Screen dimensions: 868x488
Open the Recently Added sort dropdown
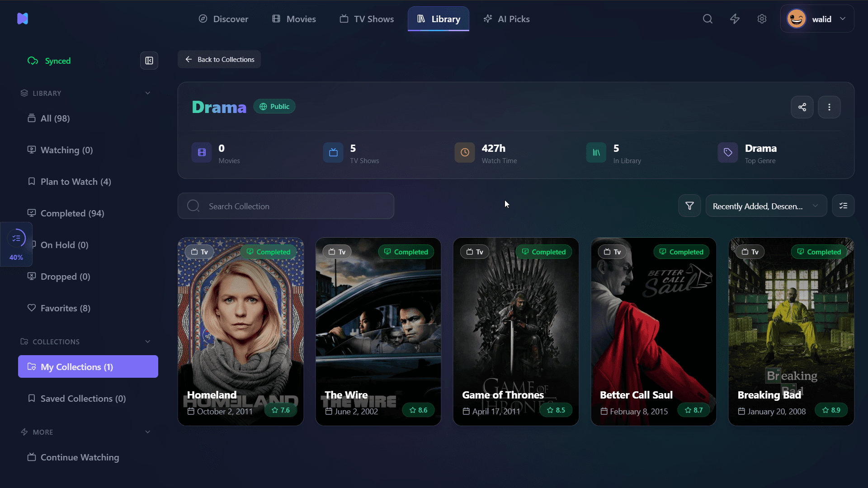point(766,206)
